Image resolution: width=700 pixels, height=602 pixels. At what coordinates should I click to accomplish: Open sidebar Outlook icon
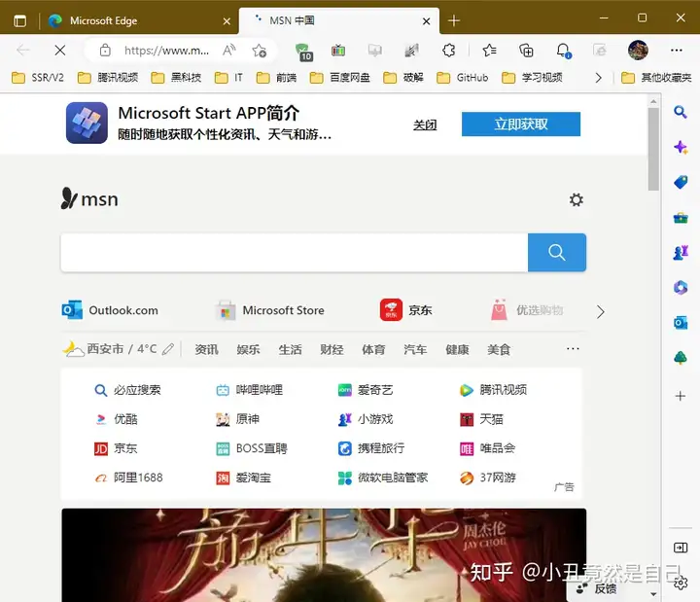pos(681,323)
